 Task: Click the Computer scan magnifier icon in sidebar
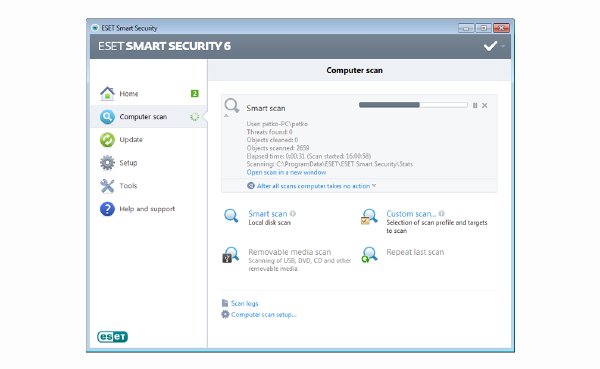tap(107, 117)
